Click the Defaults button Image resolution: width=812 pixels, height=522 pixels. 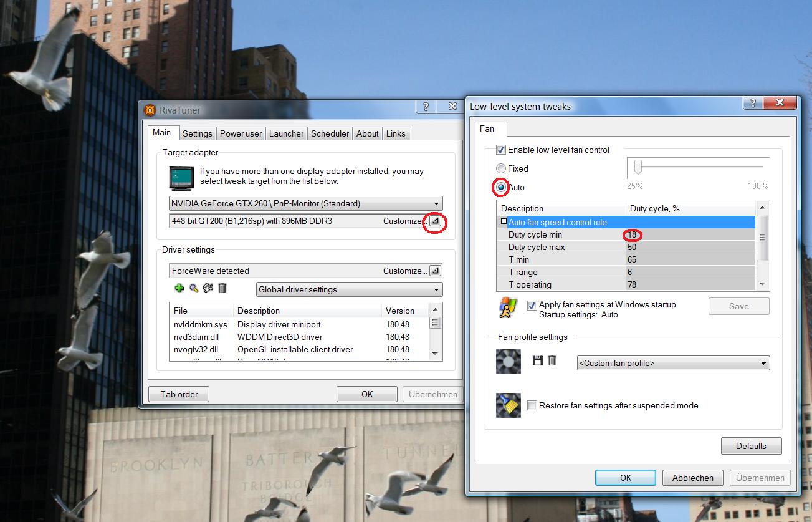751,446
